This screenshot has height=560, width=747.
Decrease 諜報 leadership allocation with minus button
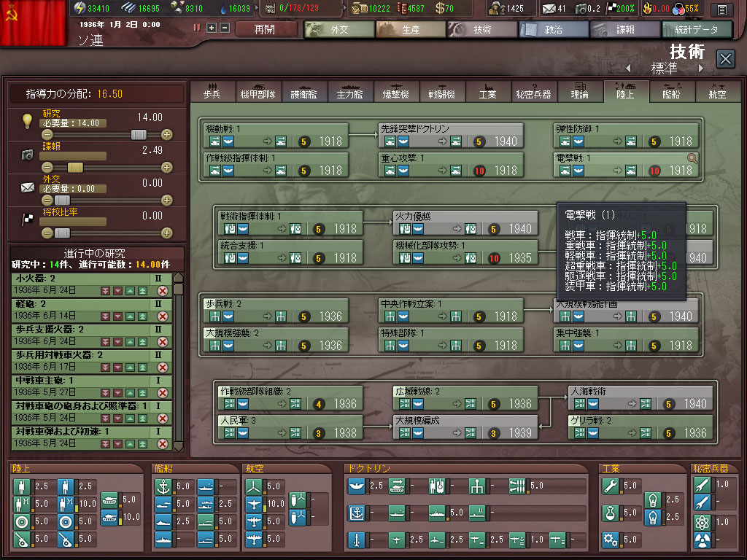[x=47, y=167]
